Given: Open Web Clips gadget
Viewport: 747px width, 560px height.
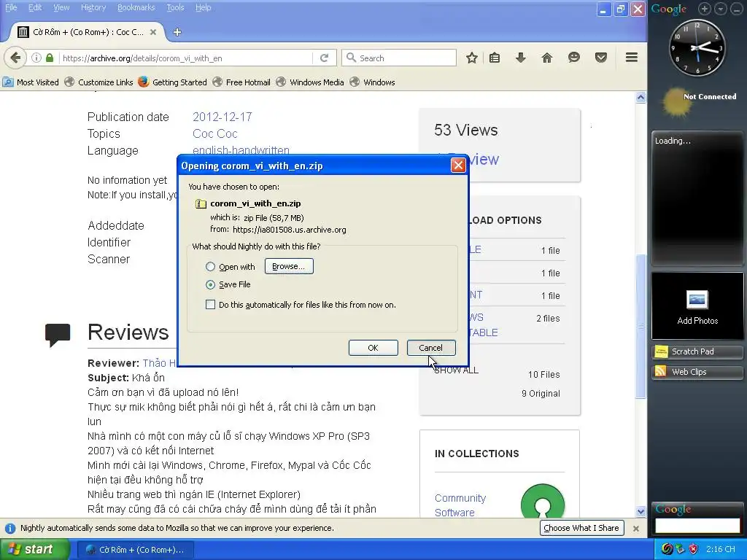Looking at the screenshot, I should tap(697, 372).
